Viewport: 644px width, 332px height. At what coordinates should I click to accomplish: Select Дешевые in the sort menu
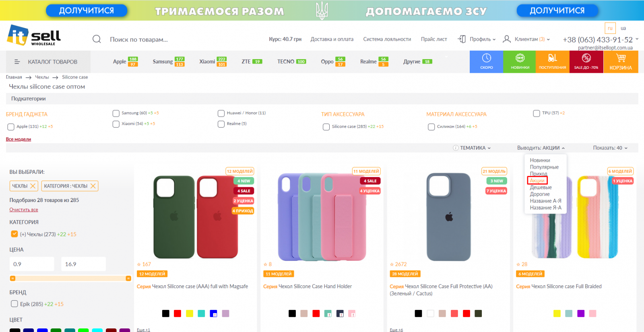pyautogui.click(x=541, y=188)
